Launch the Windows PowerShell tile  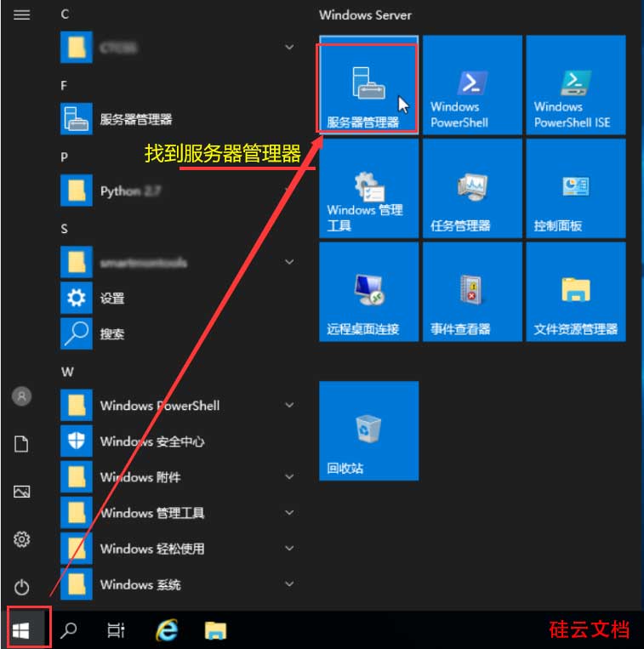(x=472, y=85)
